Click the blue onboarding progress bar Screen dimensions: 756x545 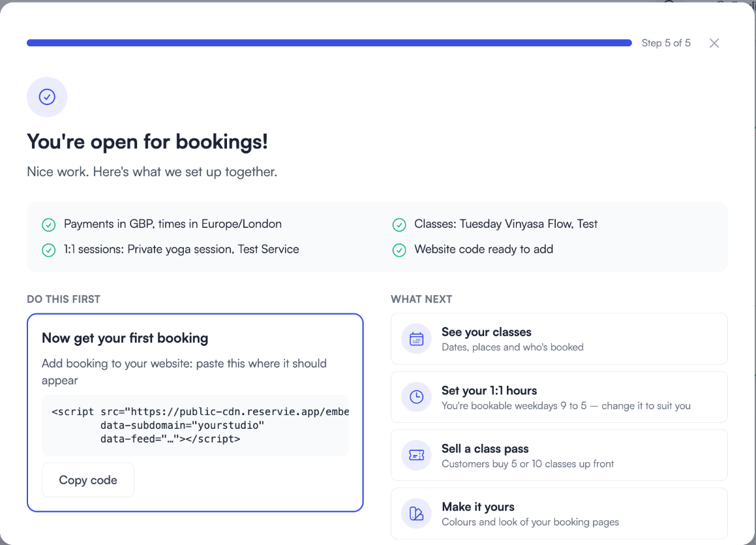coord(329,43)
